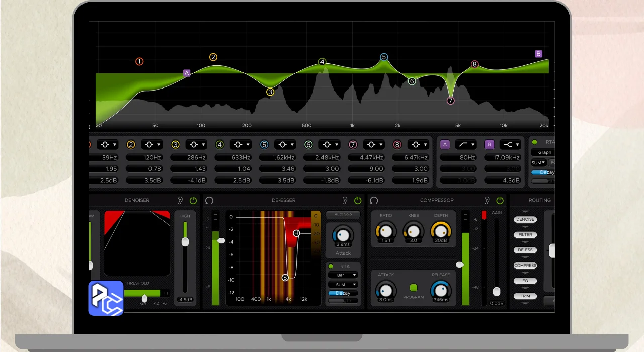Toggle band 2 enable circle in EQ row
Screen dimensions: 644x352
coord(131,145)
